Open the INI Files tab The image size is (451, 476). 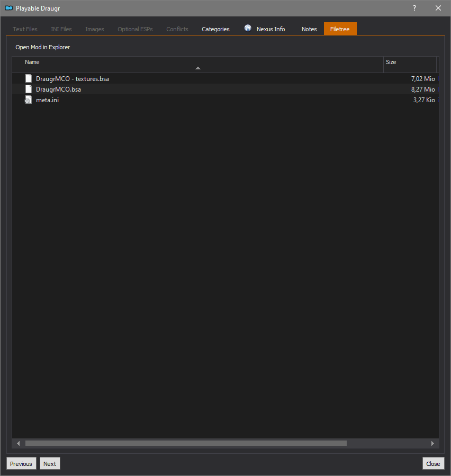coord(61,29)
